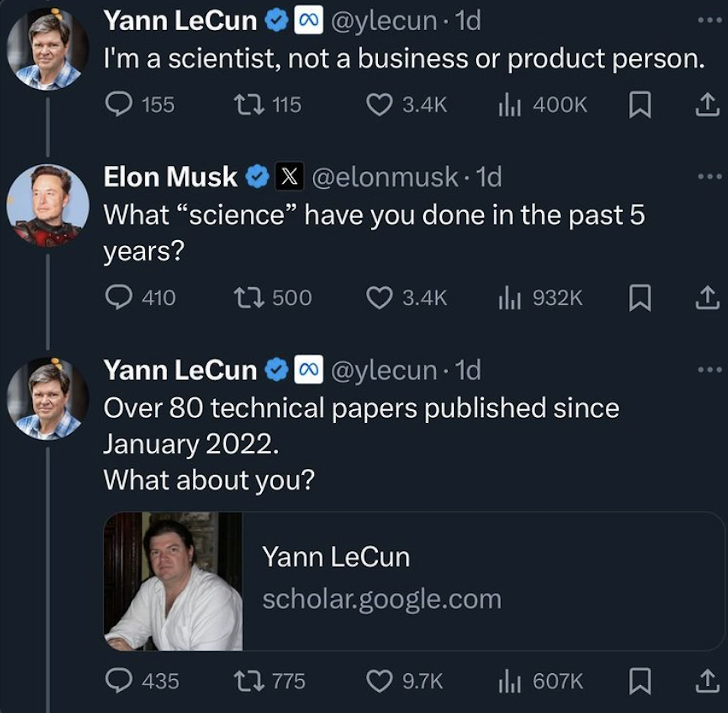The height and width of the screenshot is (713, 728).
Task: Click the X affiliation badge
Action: pos(289,177)
